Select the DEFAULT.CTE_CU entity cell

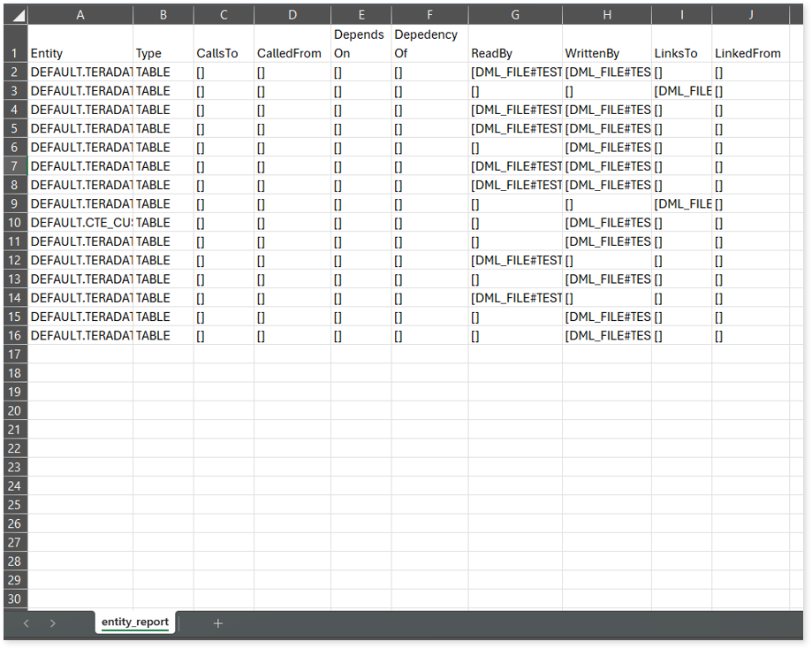(80, 223)
